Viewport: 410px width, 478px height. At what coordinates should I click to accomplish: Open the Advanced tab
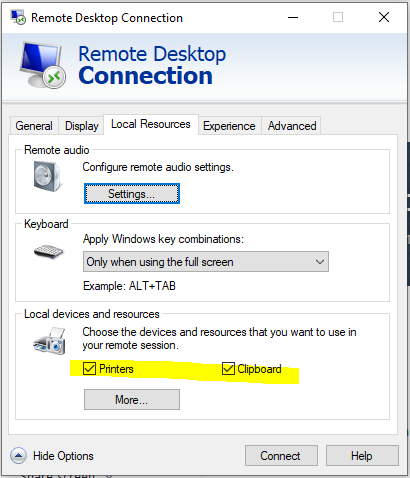(292, 126)
